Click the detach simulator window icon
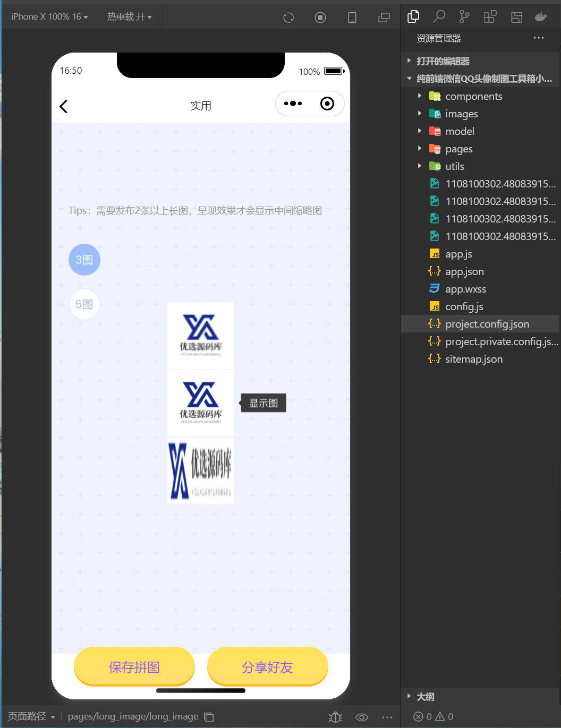This screenshot has width=561, height=728. pos(384,18)
